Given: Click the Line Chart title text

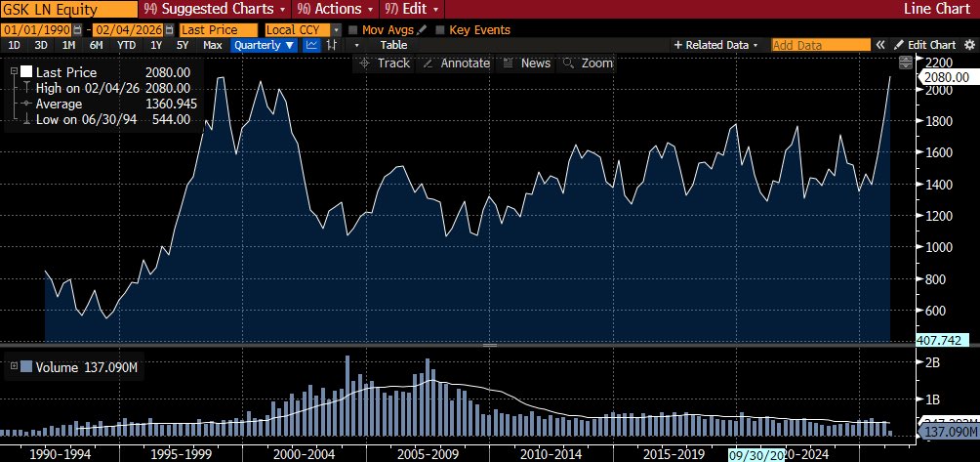Looking at the screenshot, I should pos(938,9).
